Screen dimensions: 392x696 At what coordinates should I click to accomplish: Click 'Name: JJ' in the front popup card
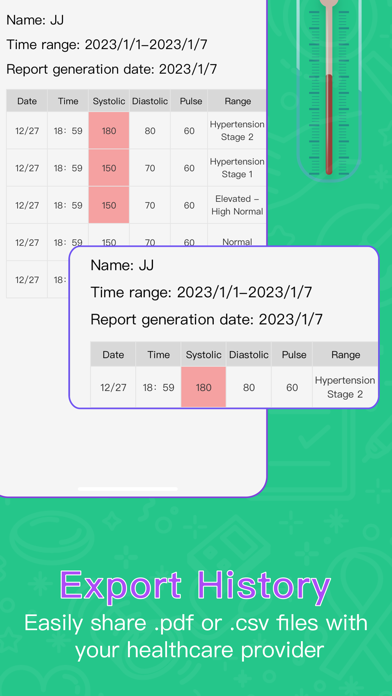pos(122,265)
